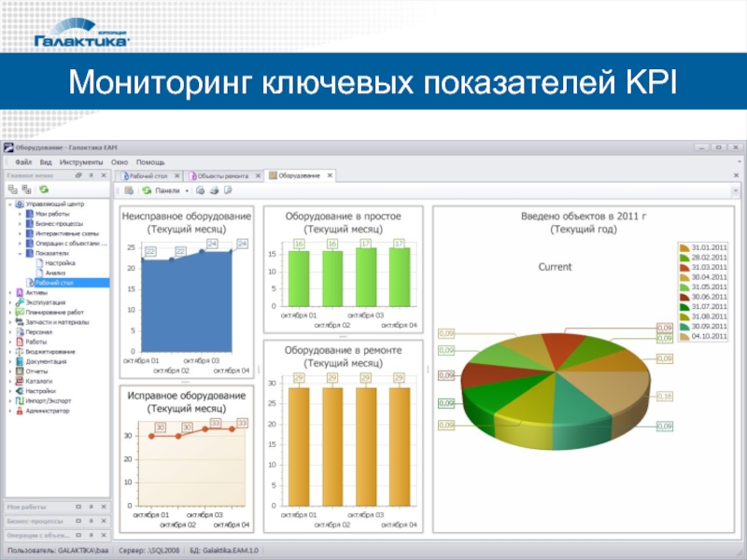Viewport: 747px width, 560px height.
Task: Click the Пользователь: GALAKTIKA\baa status entry
Action: pyautogui.click(x=58, y=551)
